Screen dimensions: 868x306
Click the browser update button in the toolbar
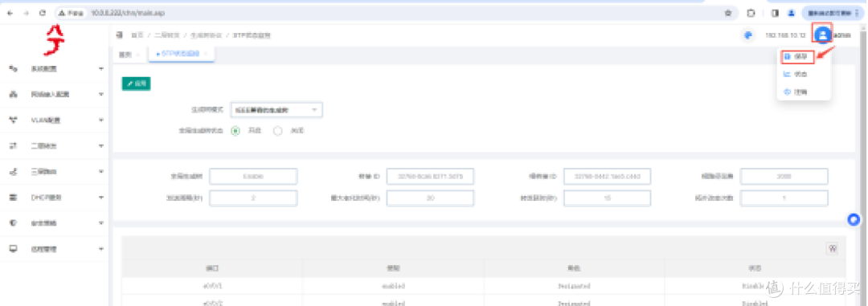coord(833,13)
